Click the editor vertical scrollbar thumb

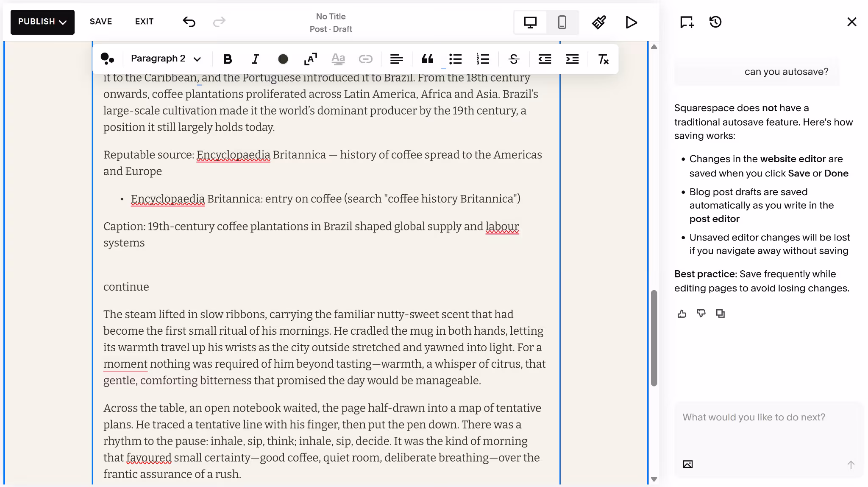pos(654,338)
